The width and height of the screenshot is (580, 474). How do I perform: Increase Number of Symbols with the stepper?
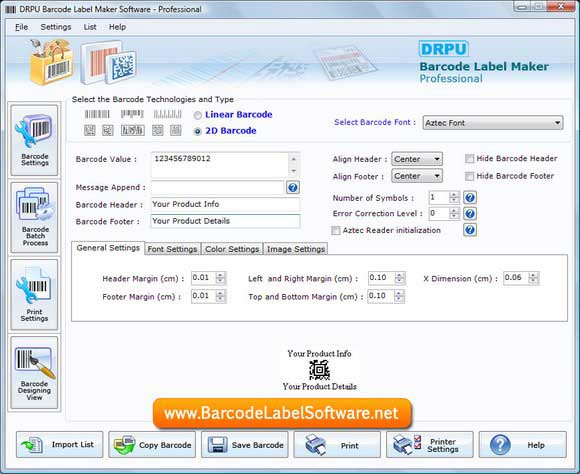454,195
